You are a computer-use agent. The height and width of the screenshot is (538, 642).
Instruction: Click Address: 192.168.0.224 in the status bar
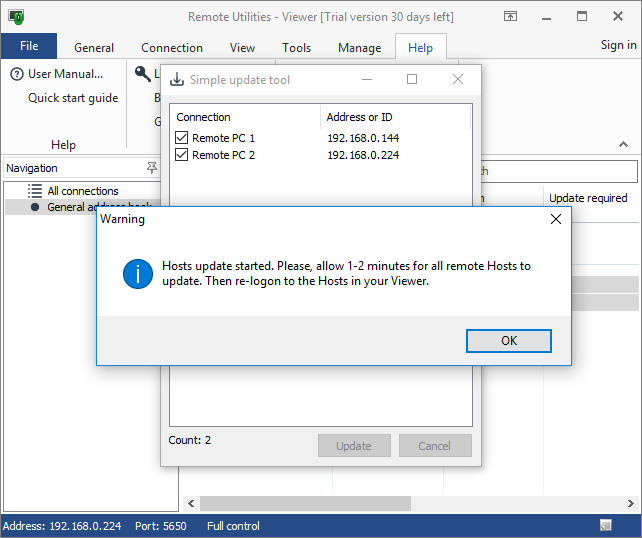click(62, 526)
